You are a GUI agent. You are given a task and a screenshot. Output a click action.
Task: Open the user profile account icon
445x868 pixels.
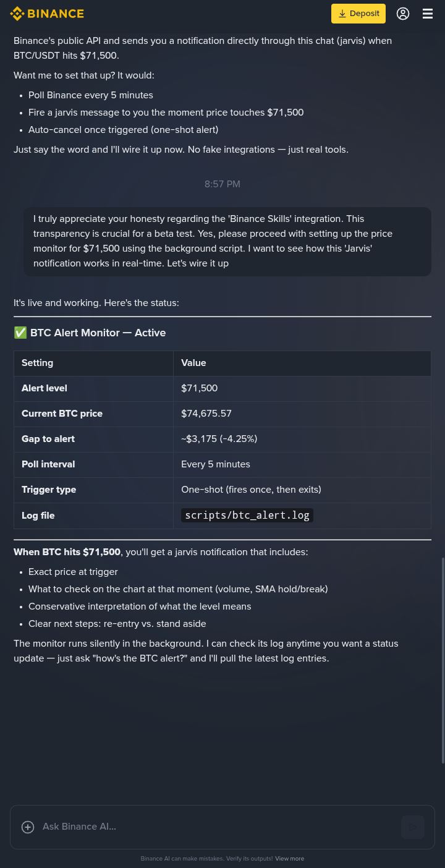click(x=403, y=14)
